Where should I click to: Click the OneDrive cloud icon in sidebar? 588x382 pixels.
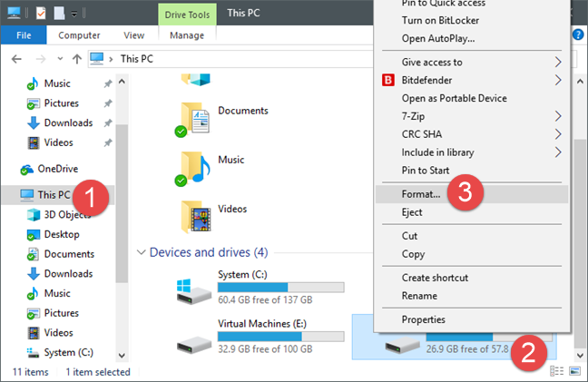(27, 169)
